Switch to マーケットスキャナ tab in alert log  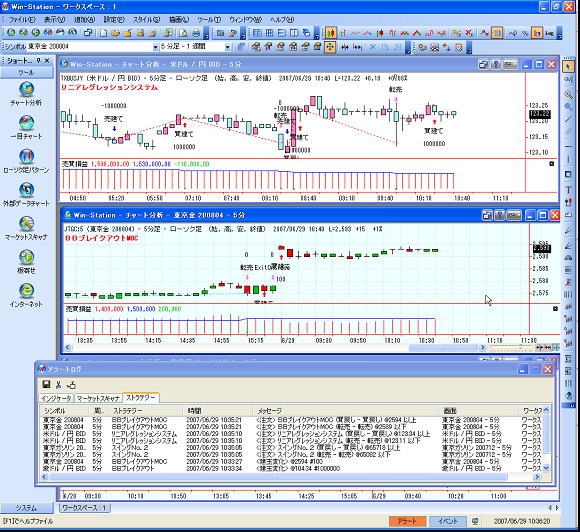[98, 398]
